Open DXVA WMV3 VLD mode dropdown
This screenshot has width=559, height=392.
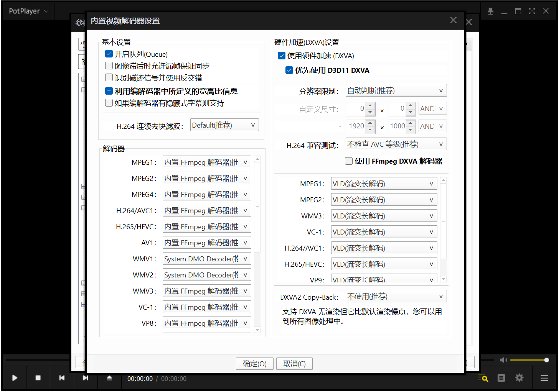384,216
